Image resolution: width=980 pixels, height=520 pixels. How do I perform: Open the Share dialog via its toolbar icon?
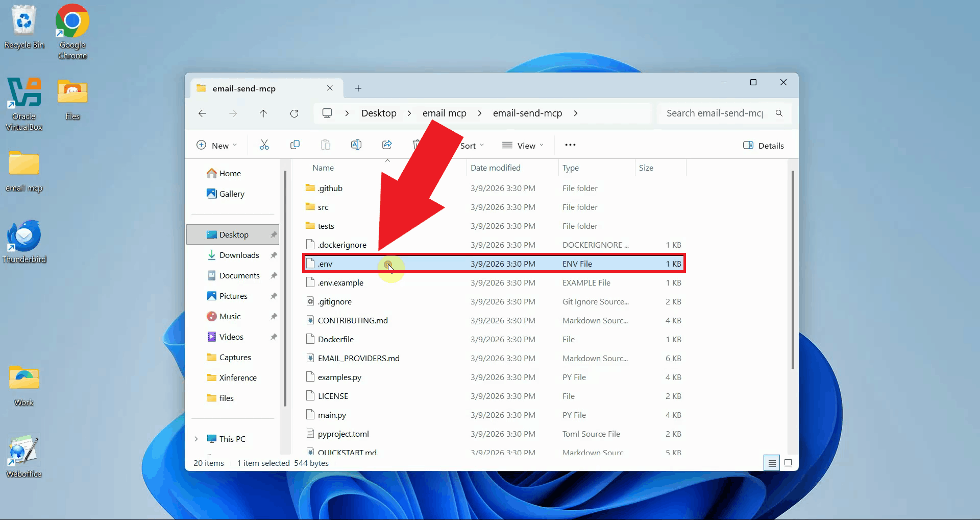386,145
